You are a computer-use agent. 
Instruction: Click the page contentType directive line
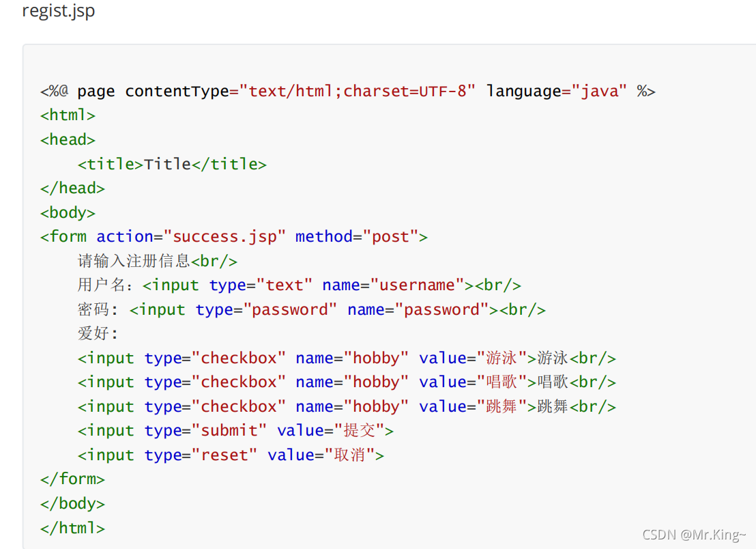point(347,91)
